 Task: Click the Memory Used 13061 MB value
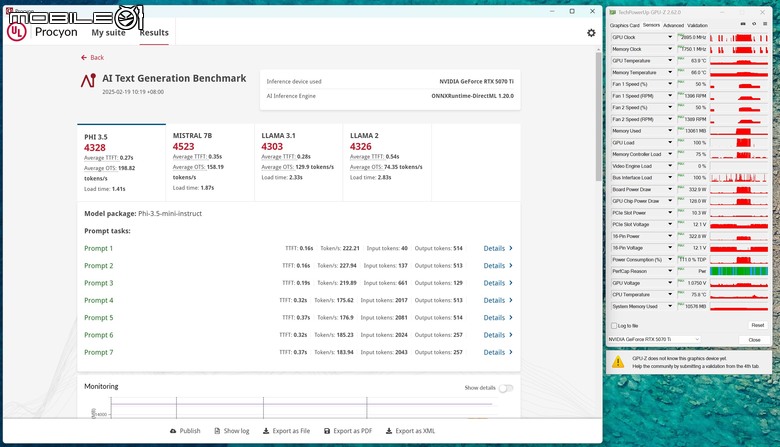pos(692,131)
